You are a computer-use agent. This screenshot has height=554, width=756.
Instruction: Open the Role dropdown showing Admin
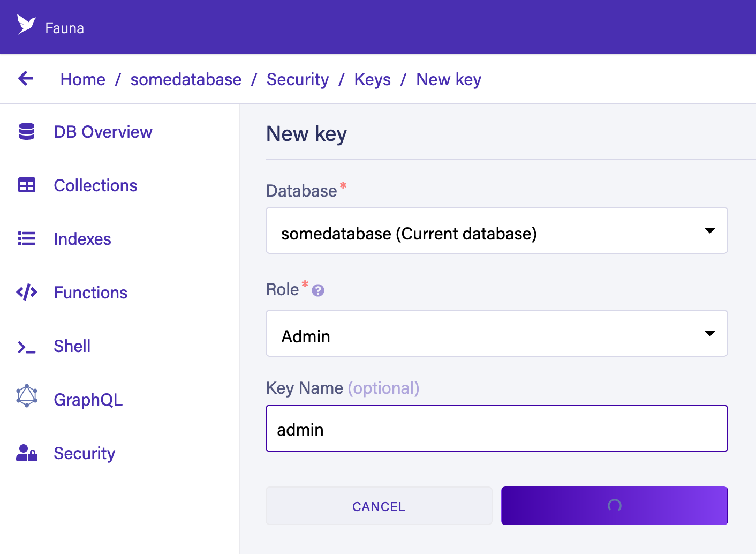click(x=497, y=333)
